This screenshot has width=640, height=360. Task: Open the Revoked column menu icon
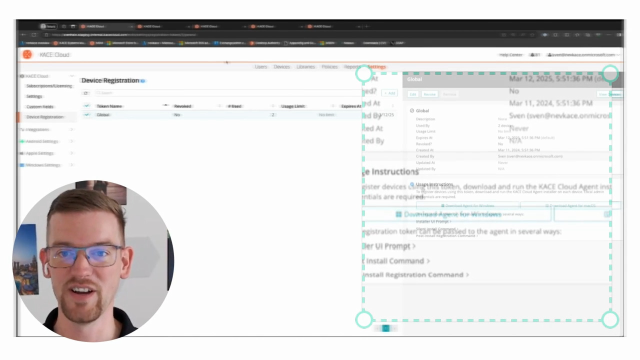[x=219, y=106]
